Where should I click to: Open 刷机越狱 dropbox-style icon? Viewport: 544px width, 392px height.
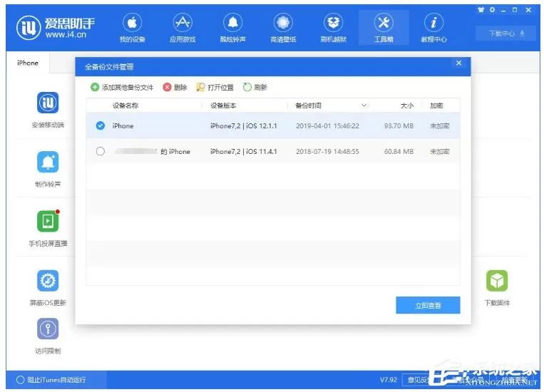(x=334, y=24)
